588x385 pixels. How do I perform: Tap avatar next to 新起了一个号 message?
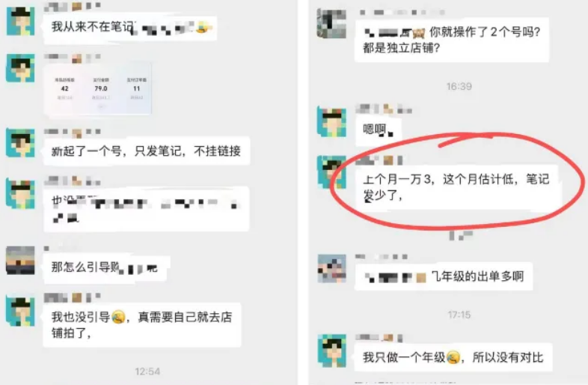click(x=21, y=143)
